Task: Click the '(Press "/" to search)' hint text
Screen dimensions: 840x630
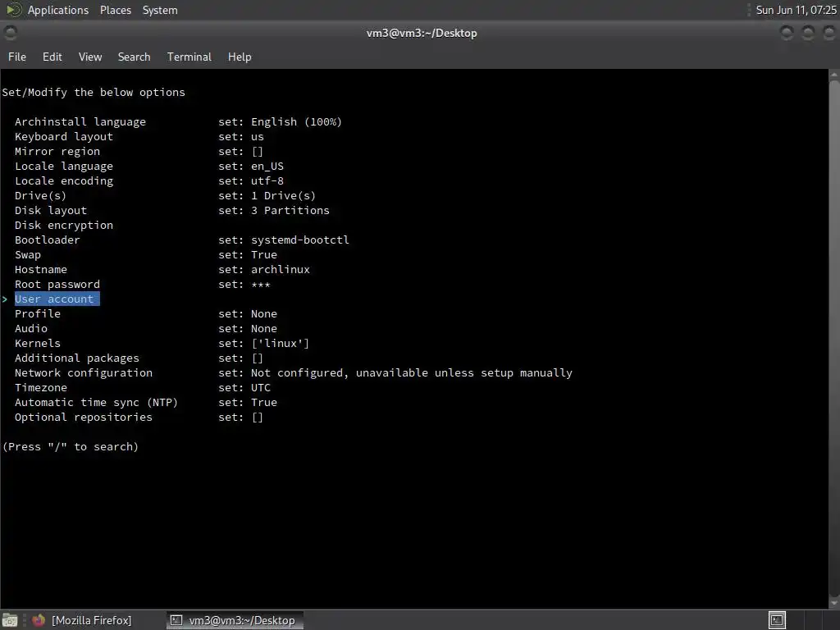Action: click(x=71, y=447)
